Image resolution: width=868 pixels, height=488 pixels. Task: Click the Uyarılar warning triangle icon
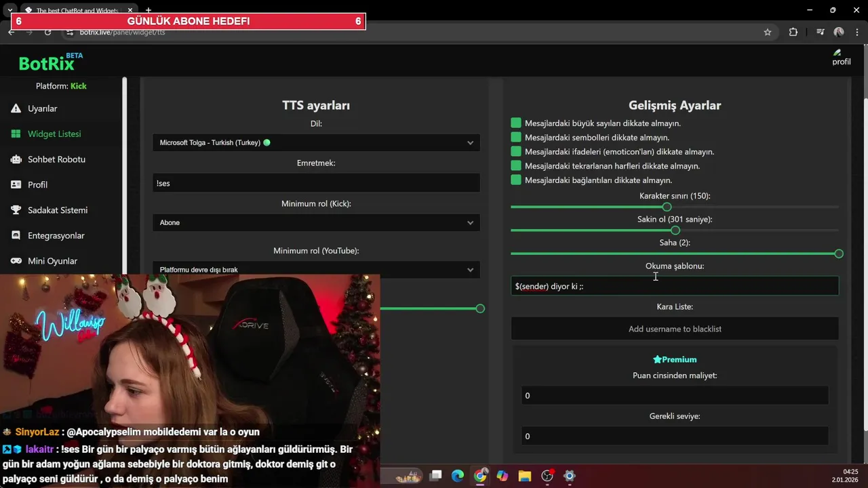16,108
